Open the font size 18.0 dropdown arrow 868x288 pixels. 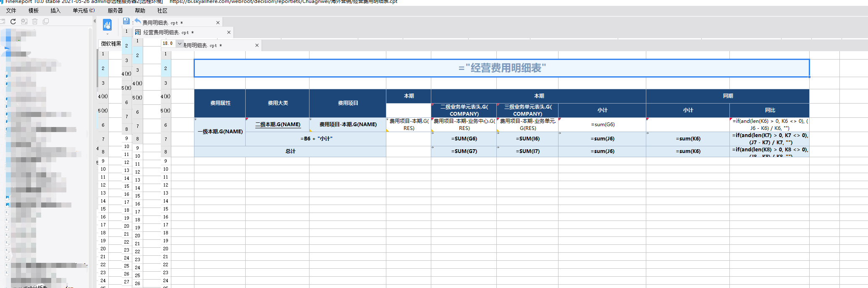[180, 44]
